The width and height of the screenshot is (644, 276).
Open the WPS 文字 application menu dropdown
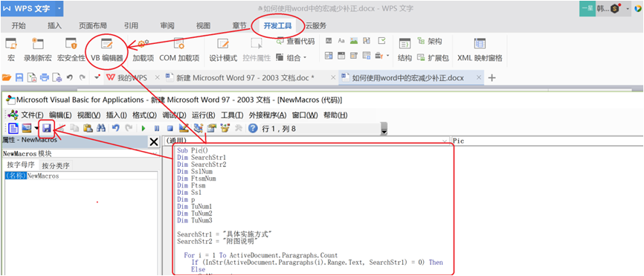pyautogui.click(x=59, y=8)
